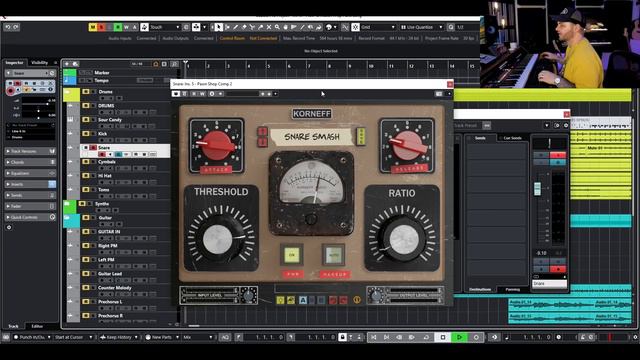The height and width of the screenshot is (360, 640).
Task: Switch to the Inspector tab
Action: 14,62
